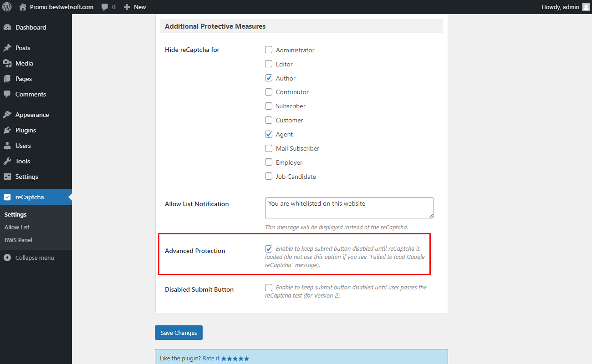This screenshot has height=364, width=592.
Task: Click the textarea resize handle corner
Action: pyautogui.click(x=431, y=215)
